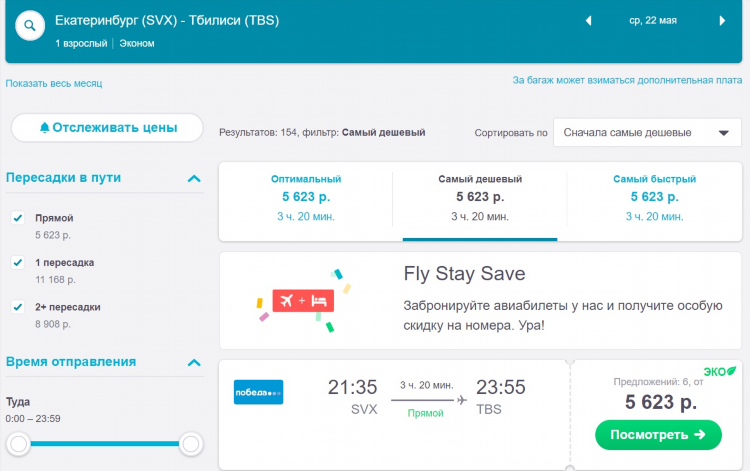750x471 pixels.
Task: Click the Посмотреть button
Action: [x=657, y=435]
